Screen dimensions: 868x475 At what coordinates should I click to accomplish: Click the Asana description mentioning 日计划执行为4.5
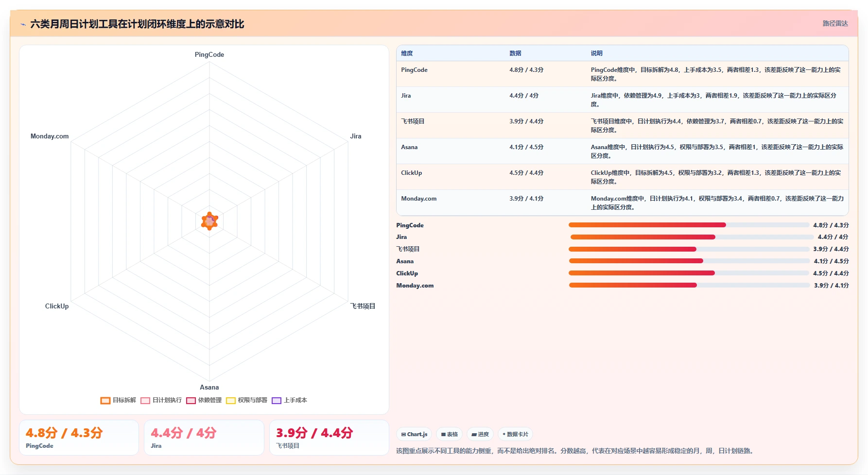(x=717, y=151)
